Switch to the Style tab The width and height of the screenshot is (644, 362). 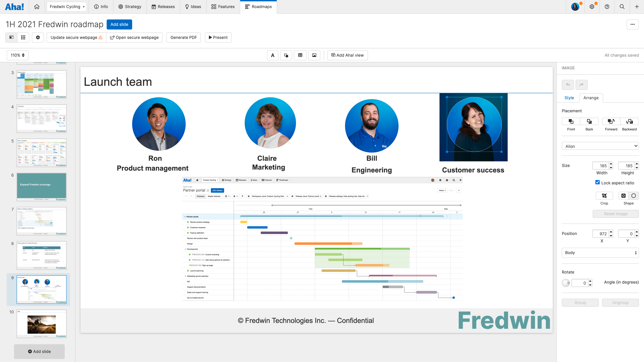(x=569, y=98)
